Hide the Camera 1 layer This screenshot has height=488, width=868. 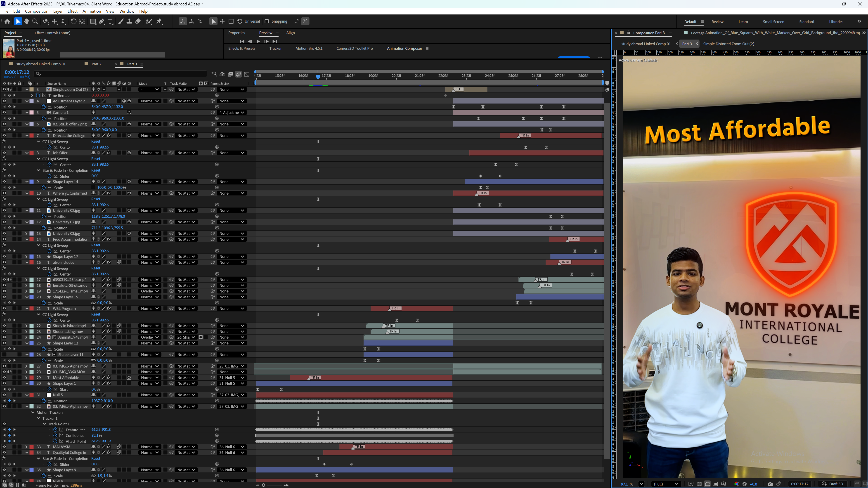click(4, 113)
